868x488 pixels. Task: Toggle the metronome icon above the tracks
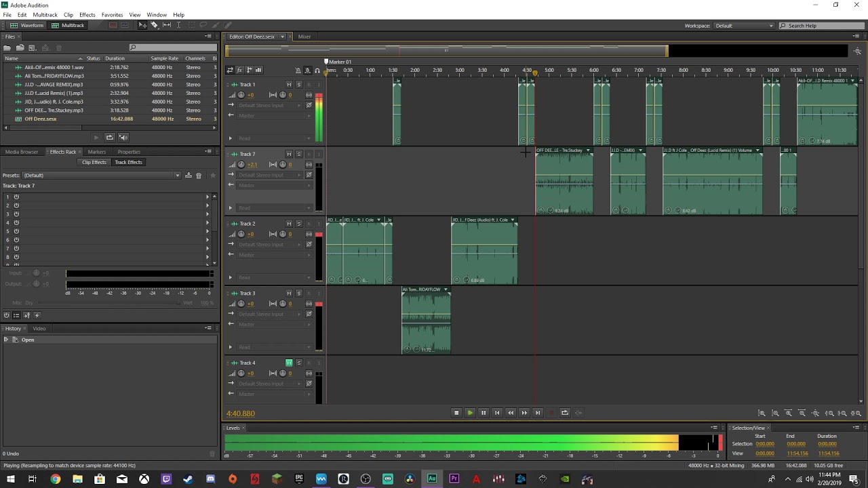(x=298, y=70)
